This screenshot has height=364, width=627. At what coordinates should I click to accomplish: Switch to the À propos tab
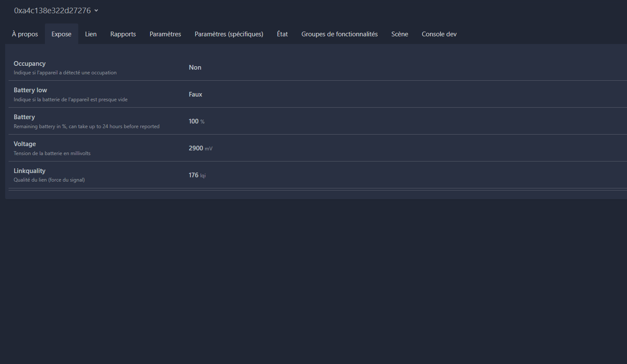tap(25, 34)
